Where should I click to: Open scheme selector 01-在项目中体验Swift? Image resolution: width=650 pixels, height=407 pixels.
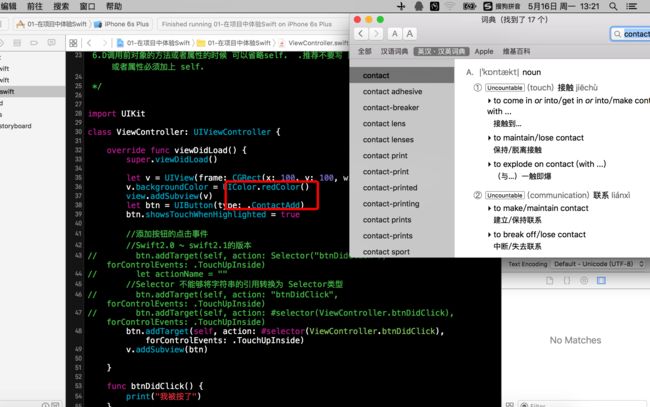52,24
